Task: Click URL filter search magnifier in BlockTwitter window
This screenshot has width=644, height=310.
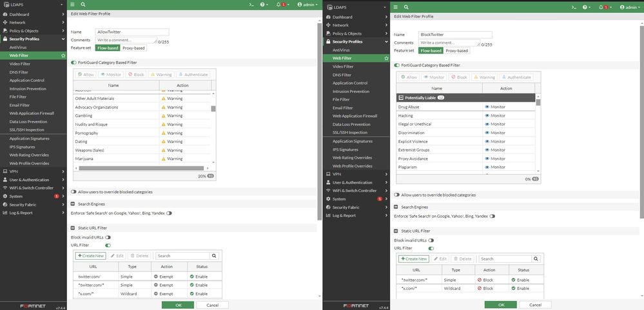Action: pyautogui.click(x=536, y=259)
